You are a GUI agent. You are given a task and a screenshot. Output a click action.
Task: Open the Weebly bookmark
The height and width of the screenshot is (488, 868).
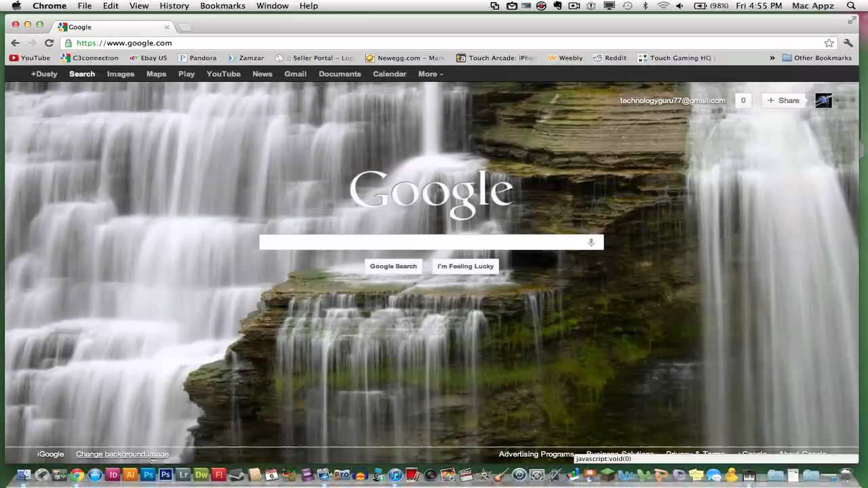point(566,58)
